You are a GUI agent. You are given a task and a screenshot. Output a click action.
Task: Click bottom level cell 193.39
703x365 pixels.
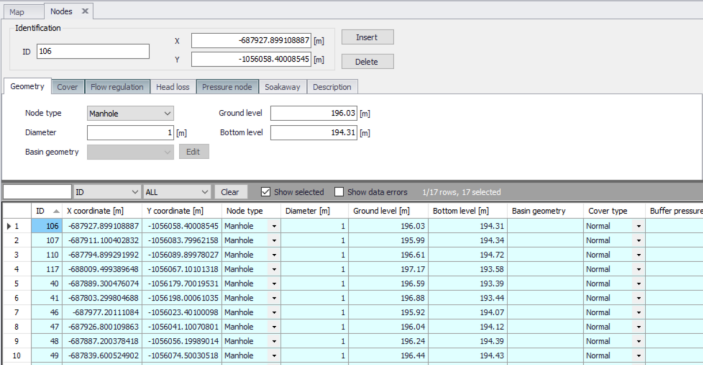point(468,283)
